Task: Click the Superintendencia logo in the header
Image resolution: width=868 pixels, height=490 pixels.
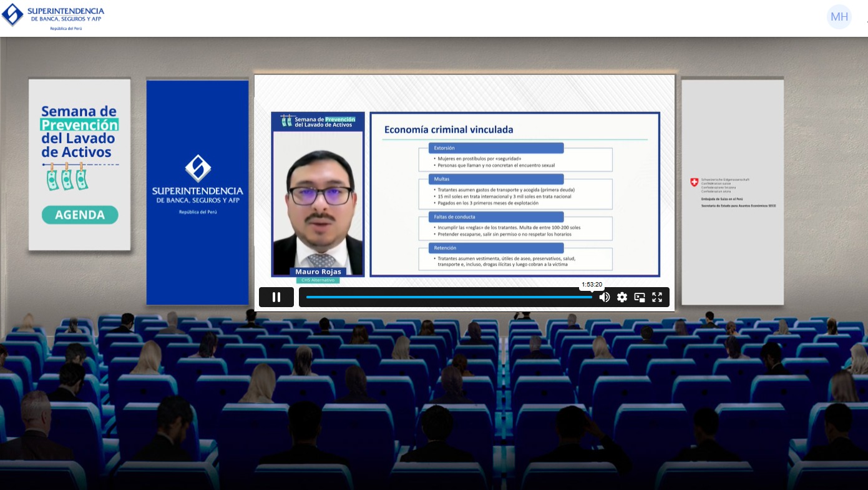Action: pyautogui.click(x=53, y=17)
